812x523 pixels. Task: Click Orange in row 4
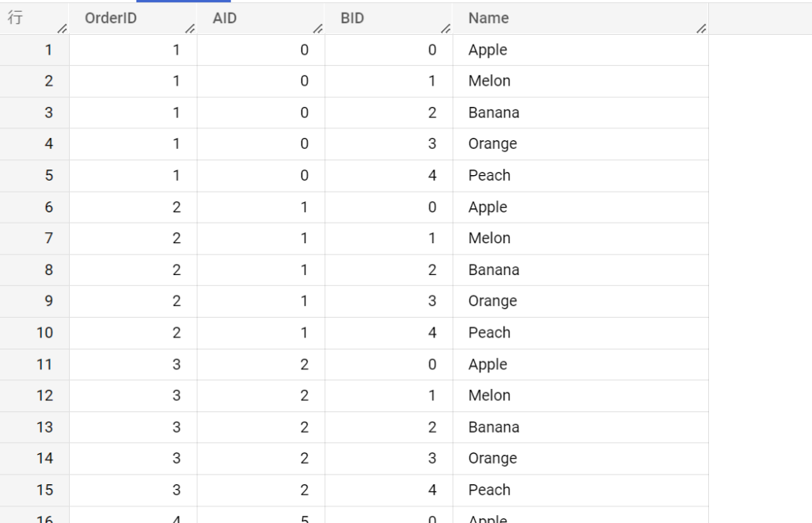pos(492,143)
